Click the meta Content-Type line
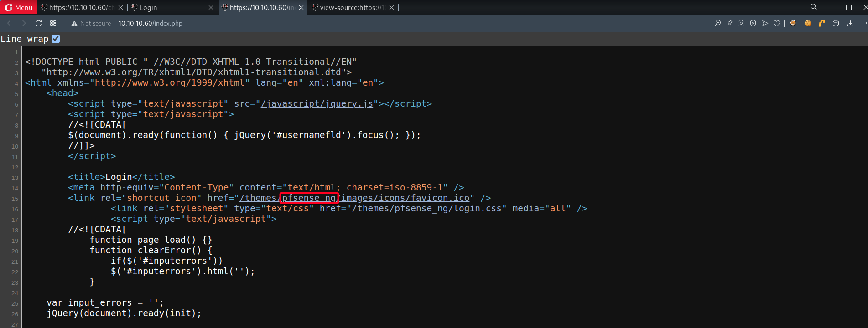The height and width of the screenshot is (328, 868). [x=266, y=188]
